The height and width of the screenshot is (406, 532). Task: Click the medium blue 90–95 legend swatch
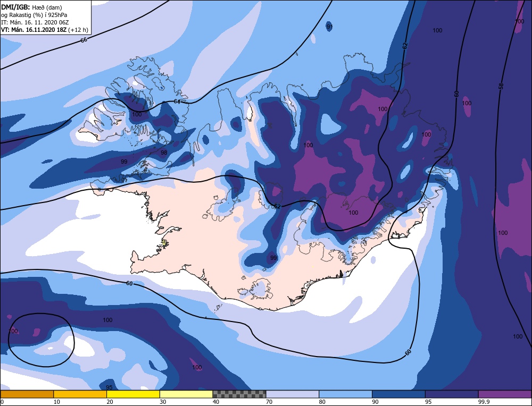point(398,394)
